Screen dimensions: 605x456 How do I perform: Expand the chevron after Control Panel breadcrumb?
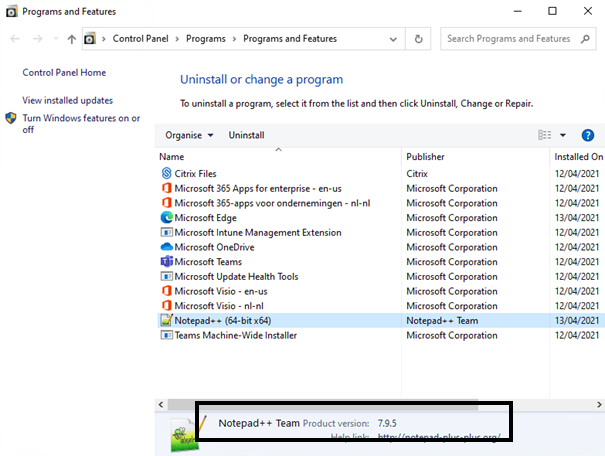pyautogui.click(x=177, y=39)
